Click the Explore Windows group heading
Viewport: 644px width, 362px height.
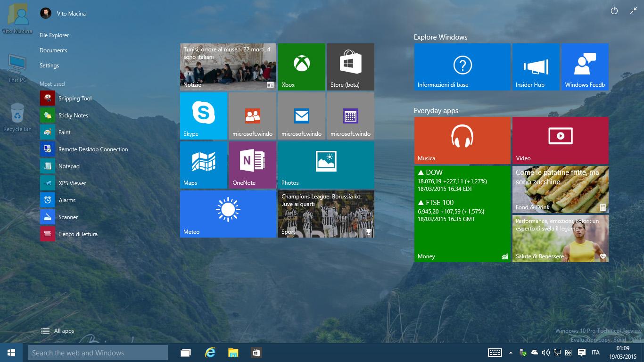(440, 37)
